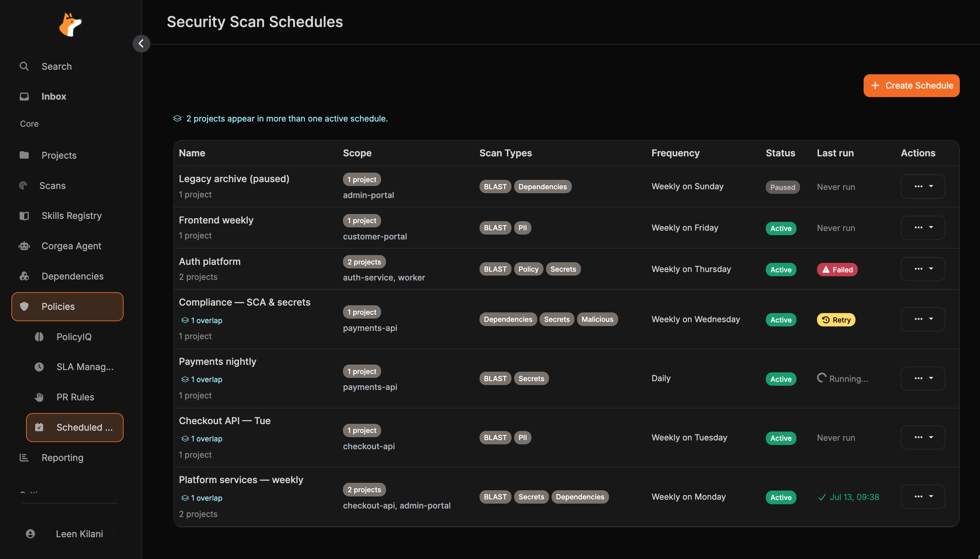Viewport: 980px width, 559px height.
Task: Open actions dropdown for Frontend weekly
Action: 923,228
